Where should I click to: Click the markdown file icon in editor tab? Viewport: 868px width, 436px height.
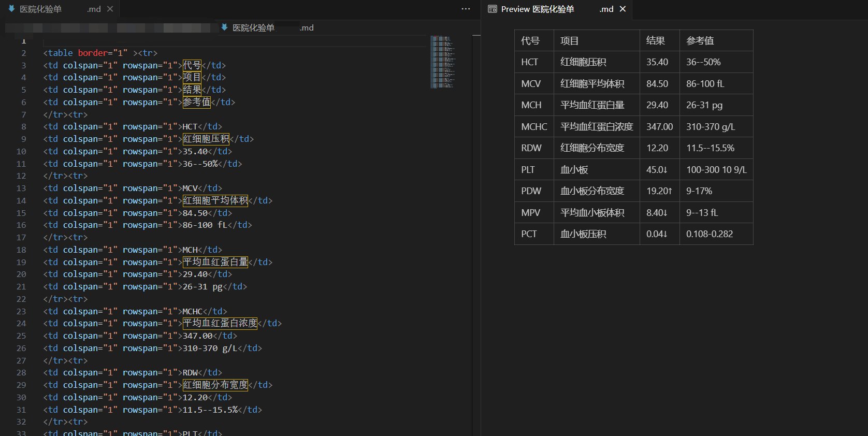[11, 9]
